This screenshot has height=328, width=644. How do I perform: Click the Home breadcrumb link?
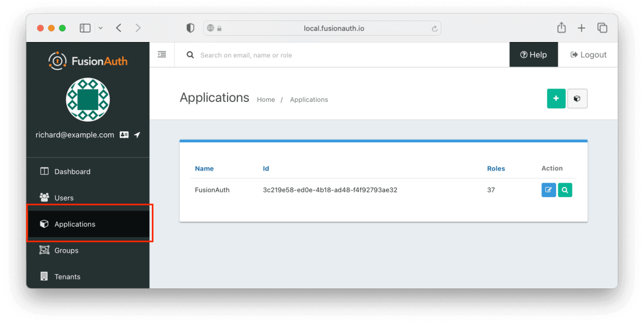coord(266,100)
